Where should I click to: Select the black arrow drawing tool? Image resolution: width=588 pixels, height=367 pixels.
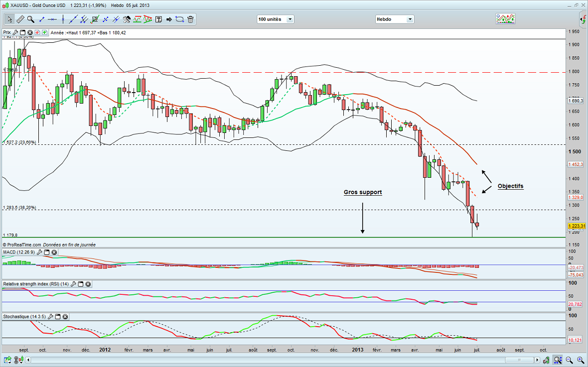[169, 19]
